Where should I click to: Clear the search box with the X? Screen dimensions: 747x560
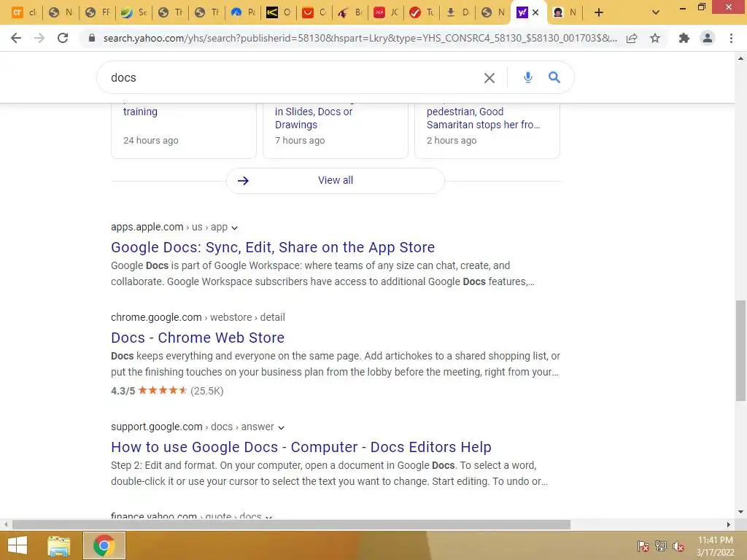489,77
